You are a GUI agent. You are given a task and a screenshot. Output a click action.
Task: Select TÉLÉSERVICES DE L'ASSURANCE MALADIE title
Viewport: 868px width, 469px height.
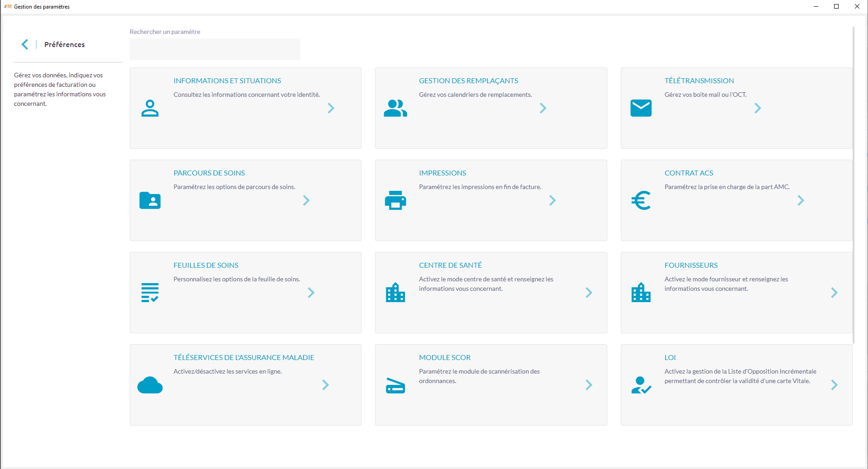pyautogui.click(x=244, y=358)
